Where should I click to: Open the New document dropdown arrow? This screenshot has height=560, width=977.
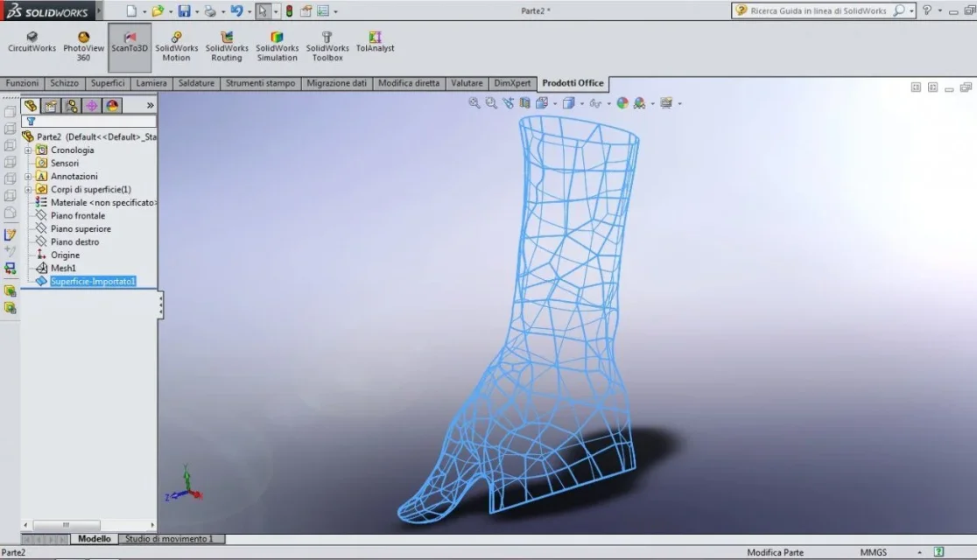(x=144, y=12)
